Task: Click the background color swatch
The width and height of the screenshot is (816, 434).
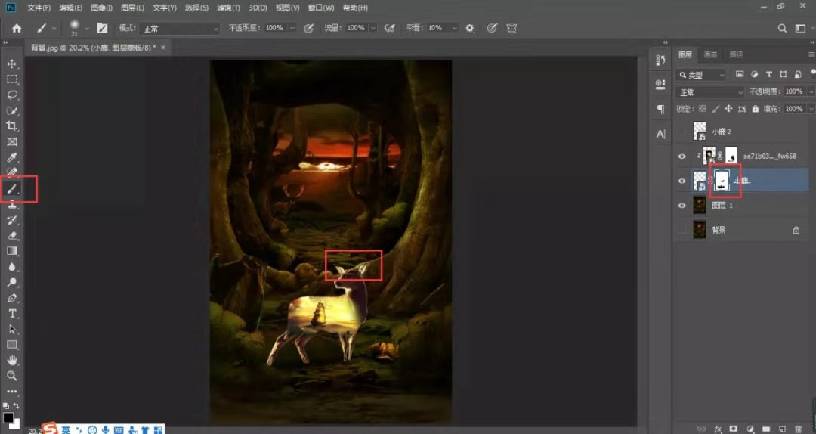Action: point(16,424)
